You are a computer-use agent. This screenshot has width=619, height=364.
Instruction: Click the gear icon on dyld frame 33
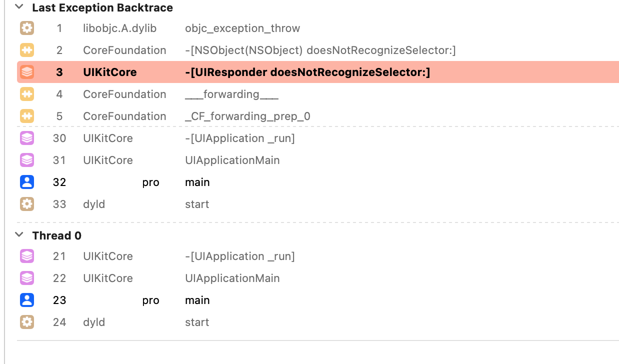coord(27,204)
